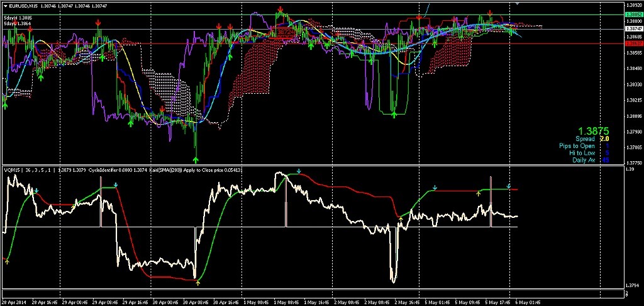
Task: Click the red sell arrow near 5 May 17:45
Action: coord(489,13)
